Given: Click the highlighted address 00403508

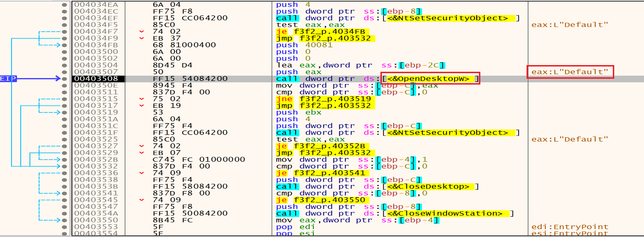Looking at the screenshot, I should [96, 79].
